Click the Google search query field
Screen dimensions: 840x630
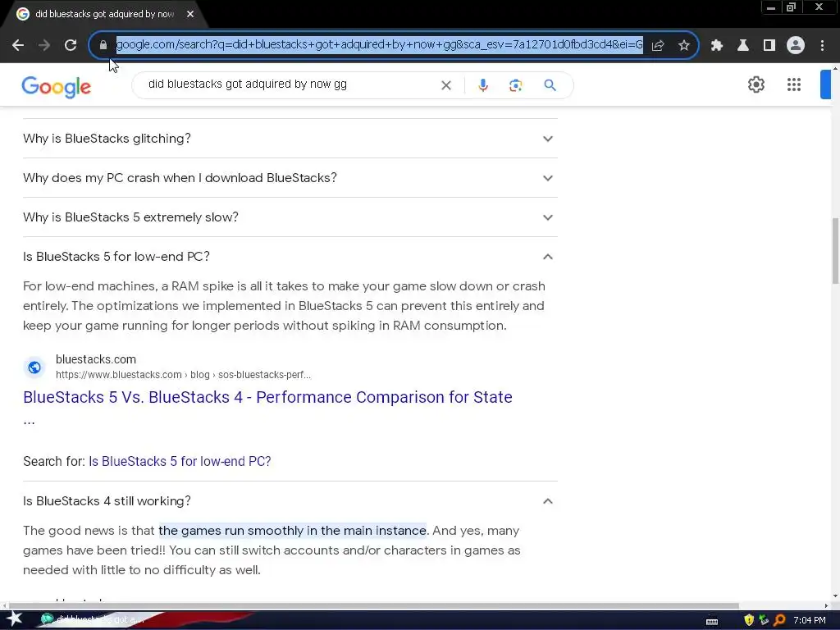pos(290,84)
